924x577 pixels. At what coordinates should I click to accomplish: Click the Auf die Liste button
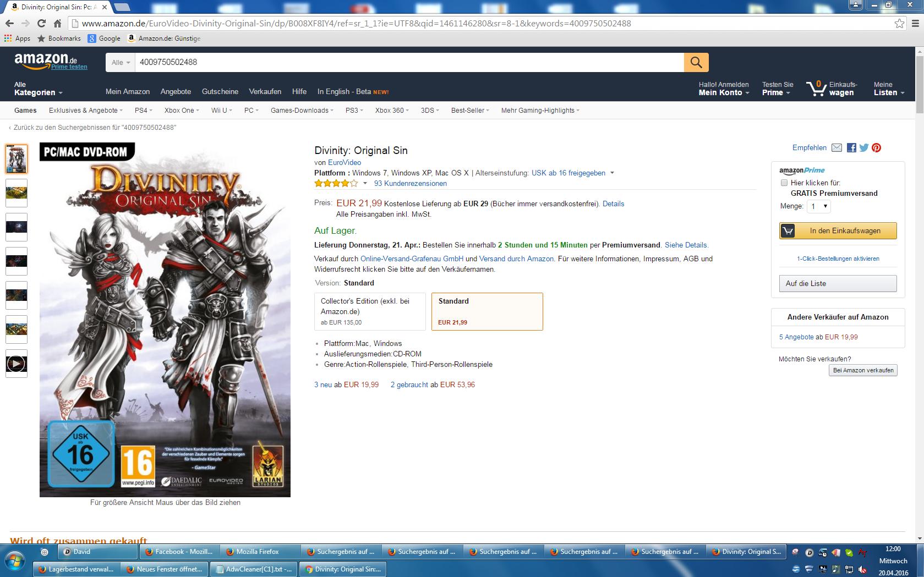838,283
